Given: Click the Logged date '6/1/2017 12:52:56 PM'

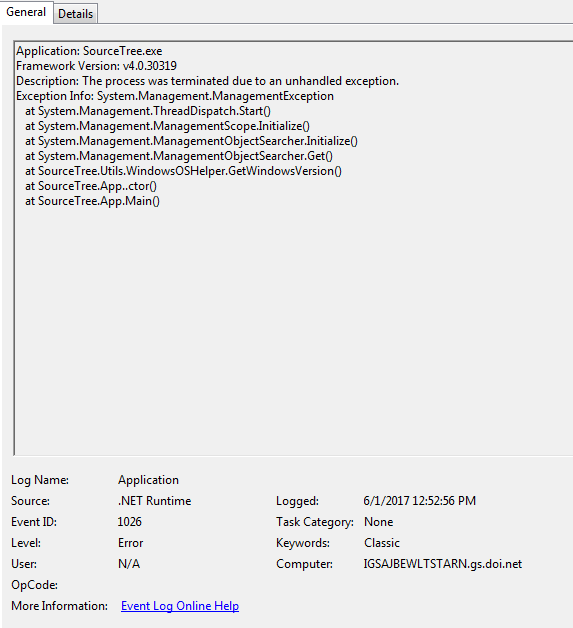Looking at the screenshot, I should [420, 501].
